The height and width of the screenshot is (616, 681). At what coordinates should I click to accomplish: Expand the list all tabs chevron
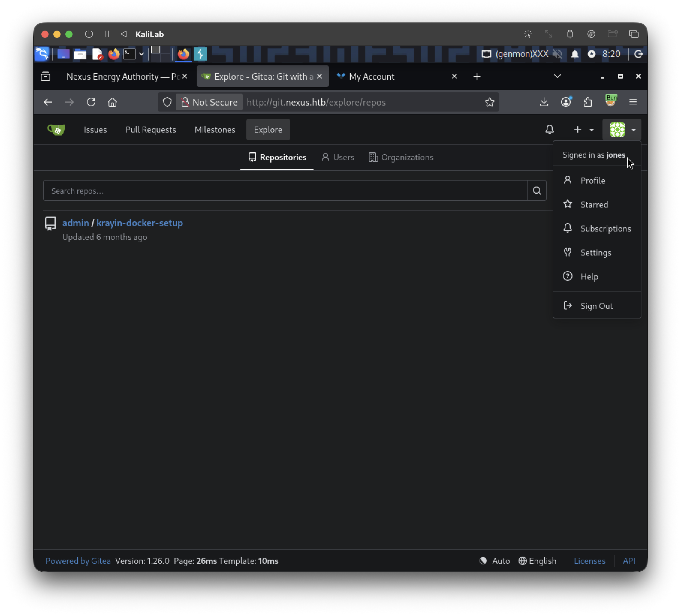point(558,76)
